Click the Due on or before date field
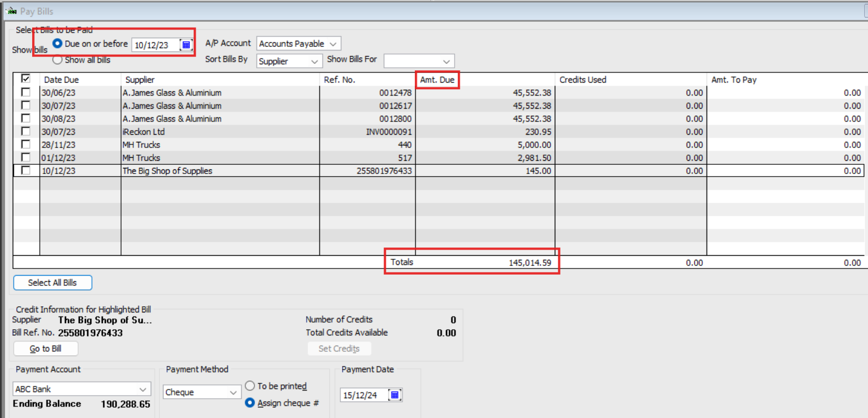 (155, 45)
